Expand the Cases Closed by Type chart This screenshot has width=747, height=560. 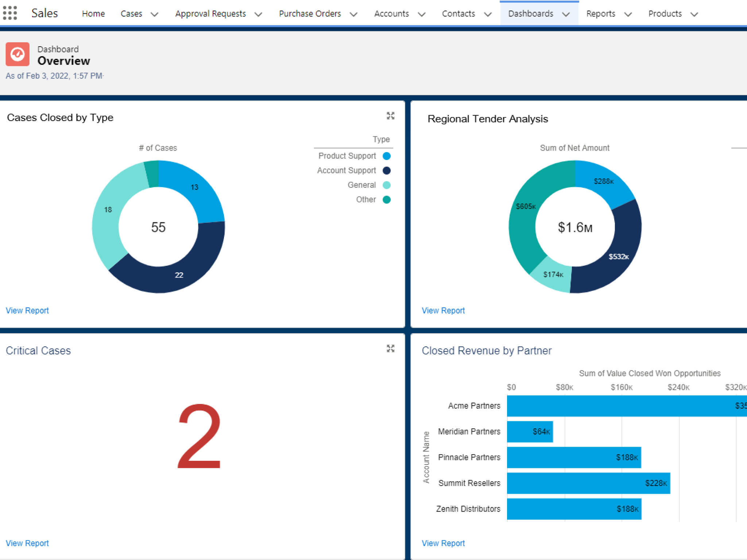pyautogui.click(x=390, y=116)
